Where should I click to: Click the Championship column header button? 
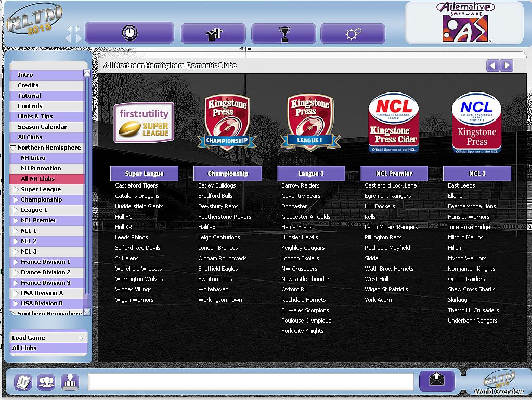pos(228,174)
